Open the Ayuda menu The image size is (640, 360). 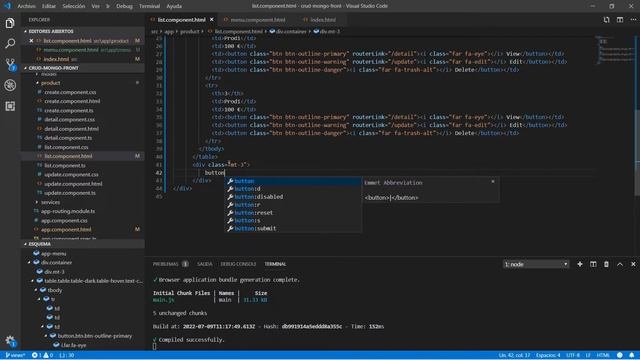[174, 6]
